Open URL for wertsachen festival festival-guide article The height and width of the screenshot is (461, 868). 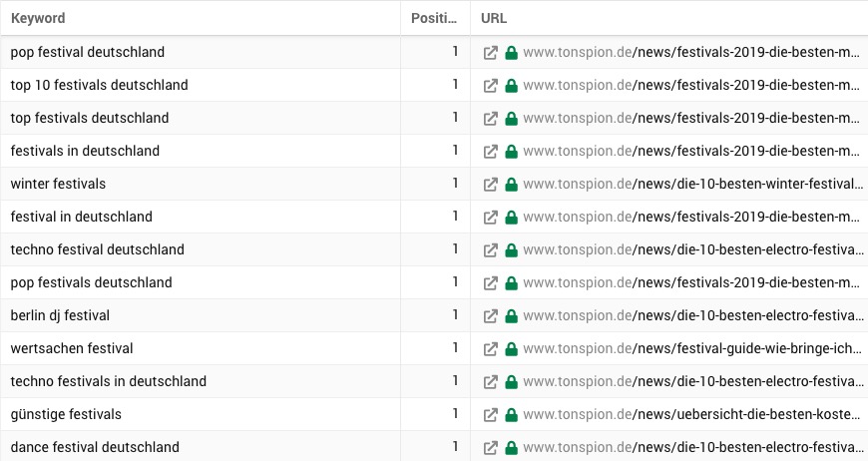(x=692, y=348)
